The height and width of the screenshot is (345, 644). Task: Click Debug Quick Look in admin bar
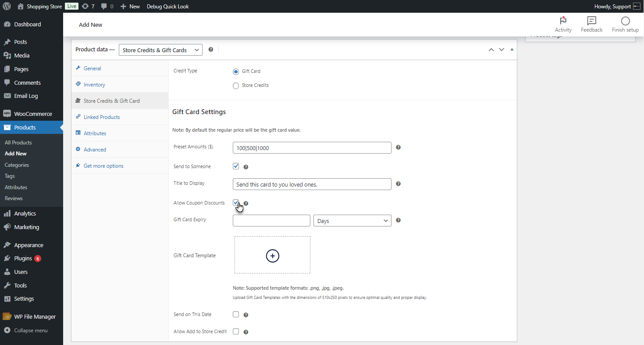coord(168,6)
